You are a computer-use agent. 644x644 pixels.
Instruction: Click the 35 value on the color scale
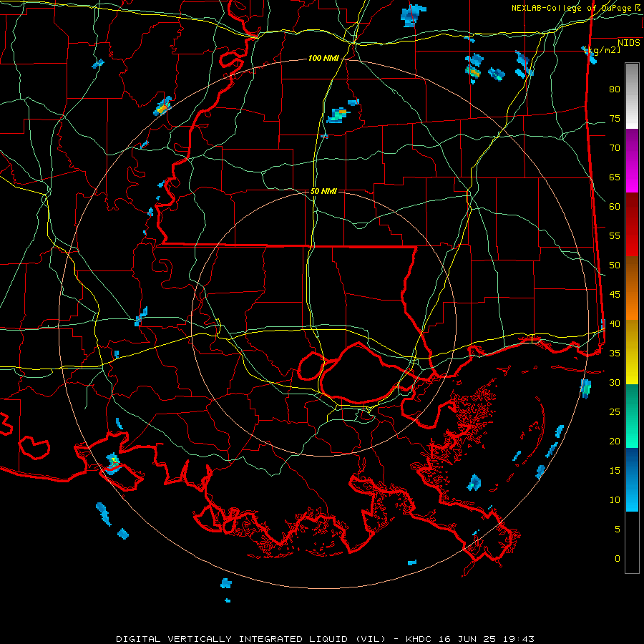[615, 353]
